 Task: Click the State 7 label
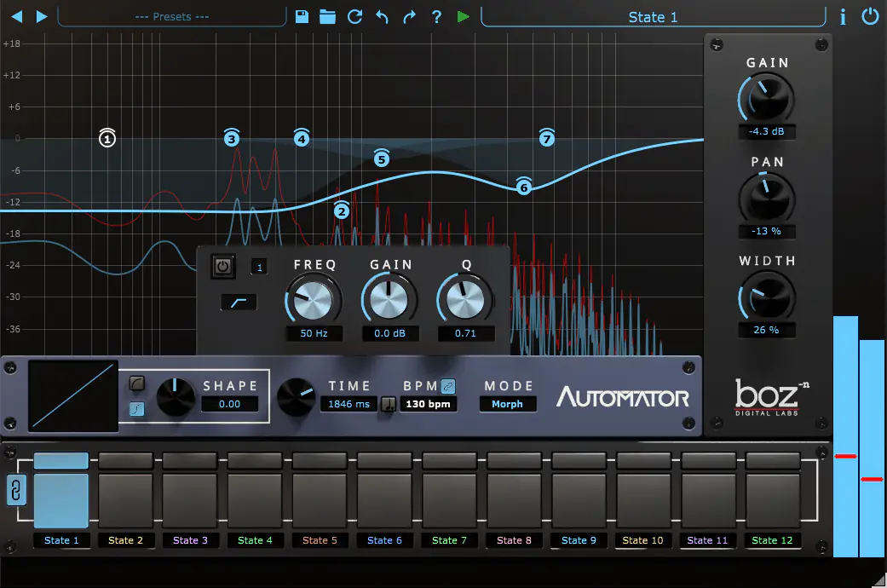pyautogui.click(x=449, y=540)
